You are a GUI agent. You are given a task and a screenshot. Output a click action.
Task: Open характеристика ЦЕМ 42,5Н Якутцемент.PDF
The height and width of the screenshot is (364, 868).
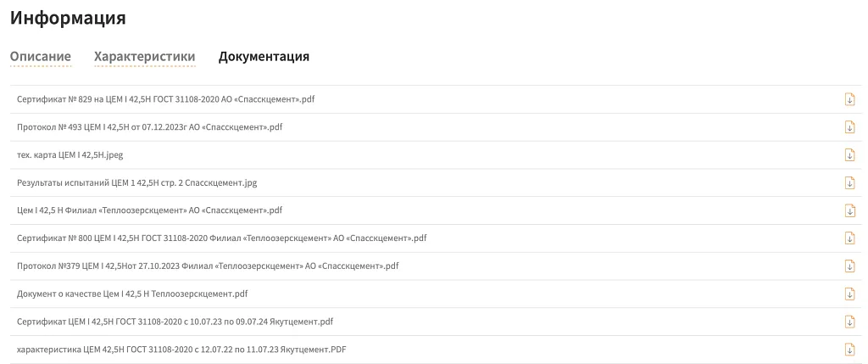tap(181, 350)
